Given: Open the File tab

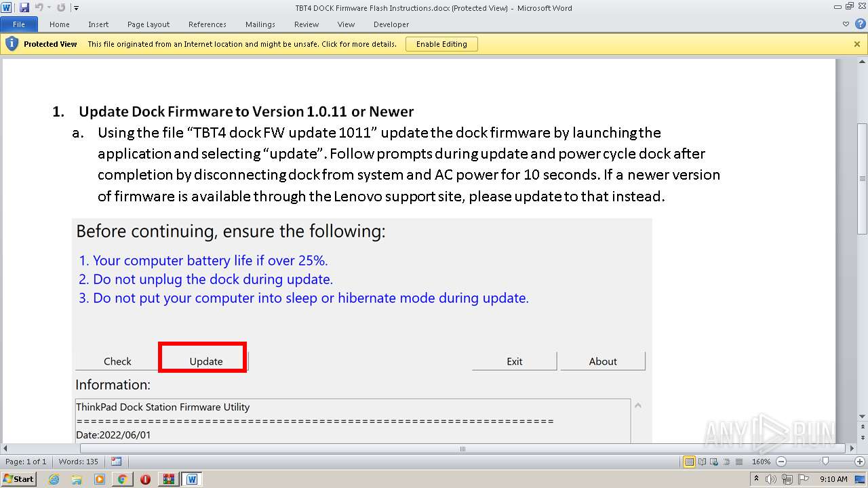Looking at the screenshot, I should pos(19,24).
